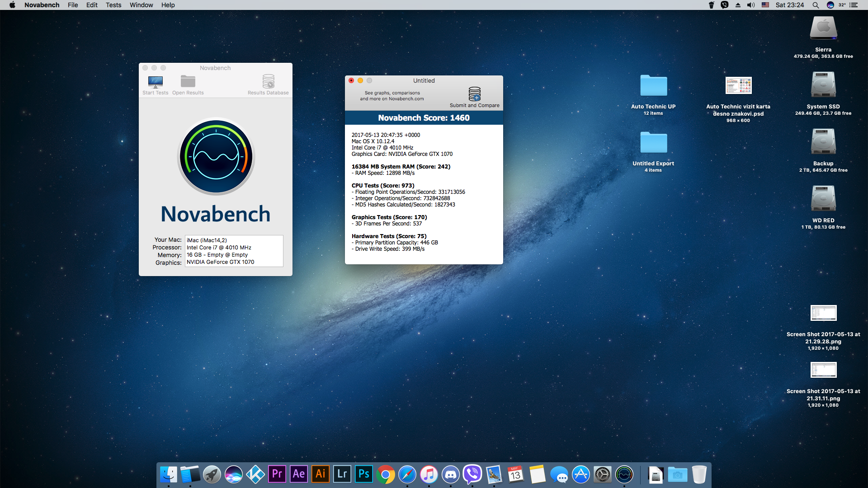Viewport: 868px width, 488px height.
Task: Open the Trash in the Dock
Action: pos(699,474)
